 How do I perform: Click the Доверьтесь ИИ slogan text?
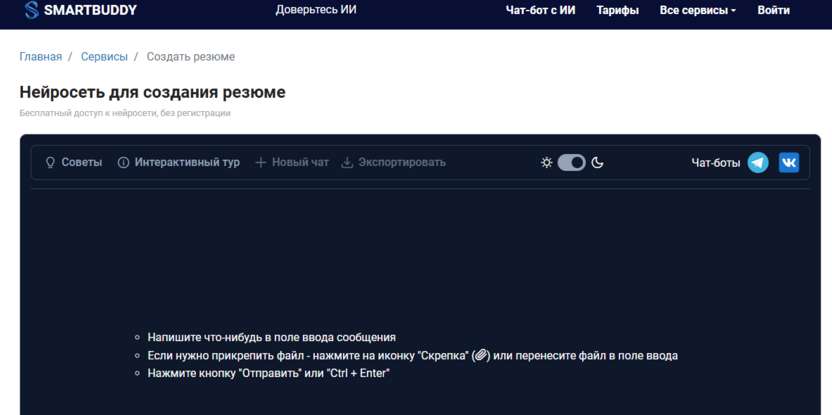(x=316, y=10)
